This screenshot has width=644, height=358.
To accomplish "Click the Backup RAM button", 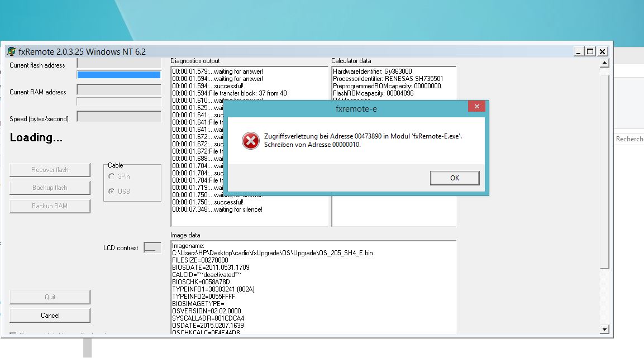I will 50,206.
